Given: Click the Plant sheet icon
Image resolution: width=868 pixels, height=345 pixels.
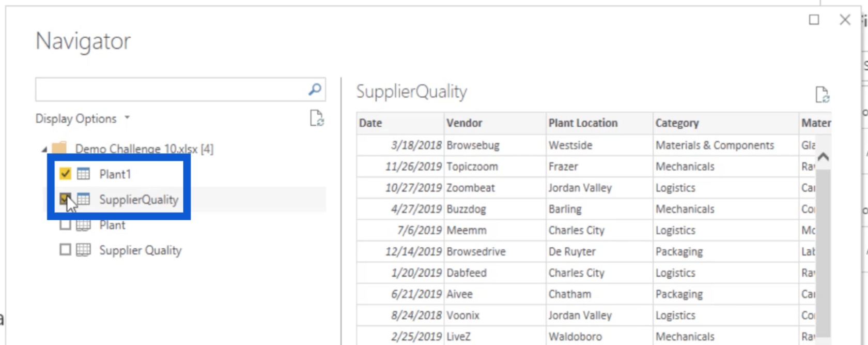Looking at the screenshot, I should click(x=83, y=225).
